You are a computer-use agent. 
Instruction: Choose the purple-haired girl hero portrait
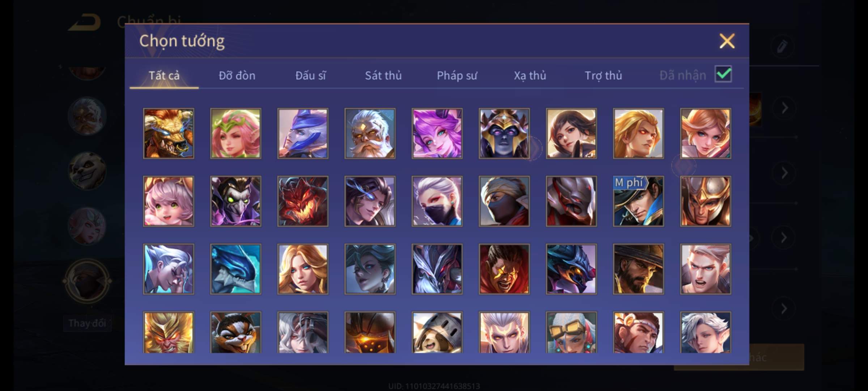(x=437, y=134)
